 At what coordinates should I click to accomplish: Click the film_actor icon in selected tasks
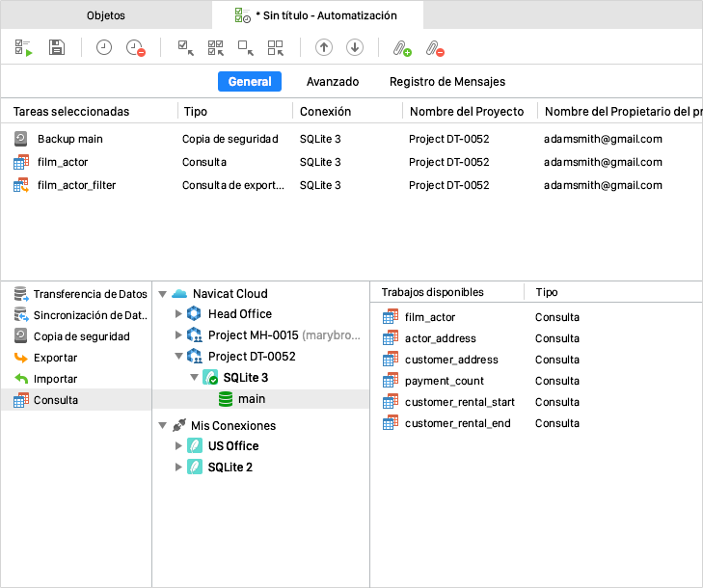pos(21,162)
